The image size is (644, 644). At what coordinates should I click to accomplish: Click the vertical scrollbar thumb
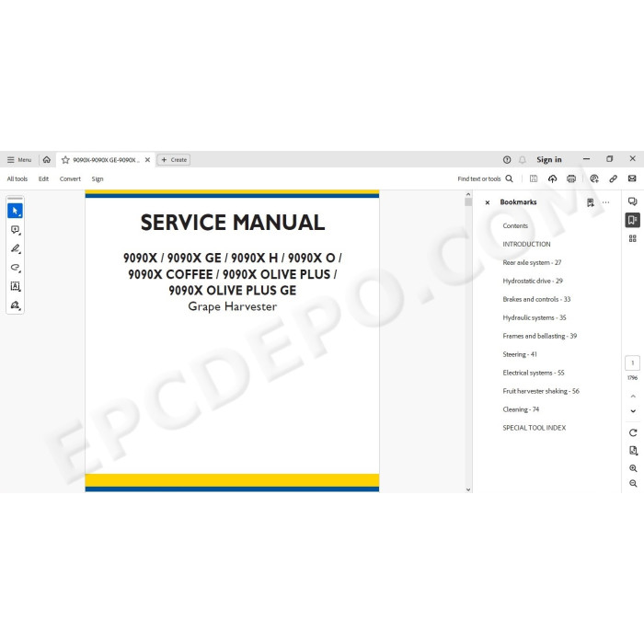[468, 202]
